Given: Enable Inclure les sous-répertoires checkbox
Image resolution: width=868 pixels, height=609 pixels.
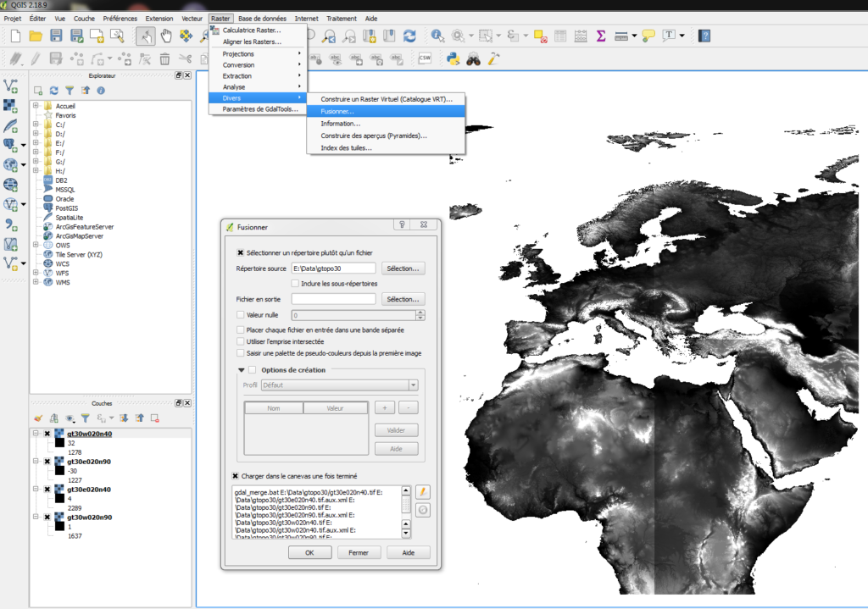Looking at the screenshot, I should point(295,283).
